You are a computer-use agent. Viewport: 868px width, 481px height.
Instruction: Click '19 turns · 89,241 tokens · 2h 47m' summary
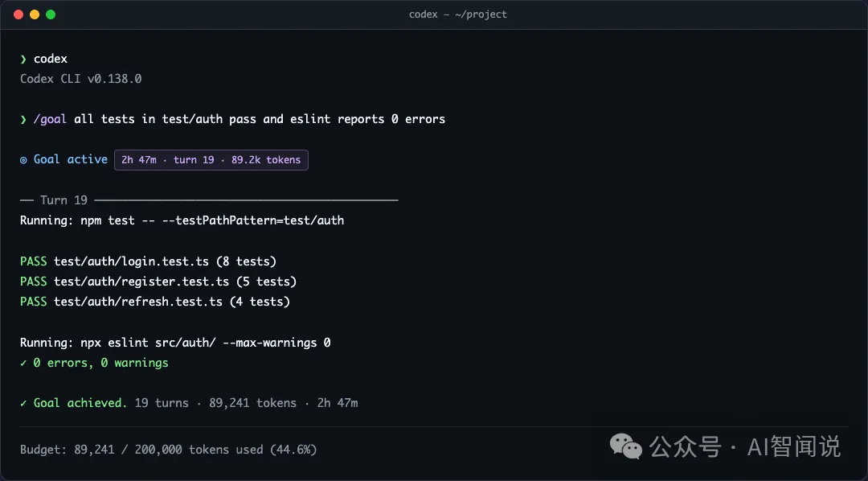[x=247, y=403]
